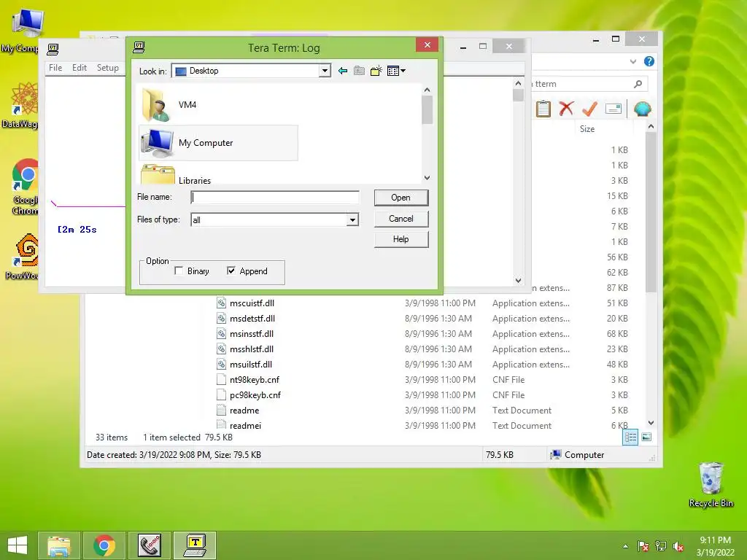Click the Explorer search magnifier icon

click(638, 85)
